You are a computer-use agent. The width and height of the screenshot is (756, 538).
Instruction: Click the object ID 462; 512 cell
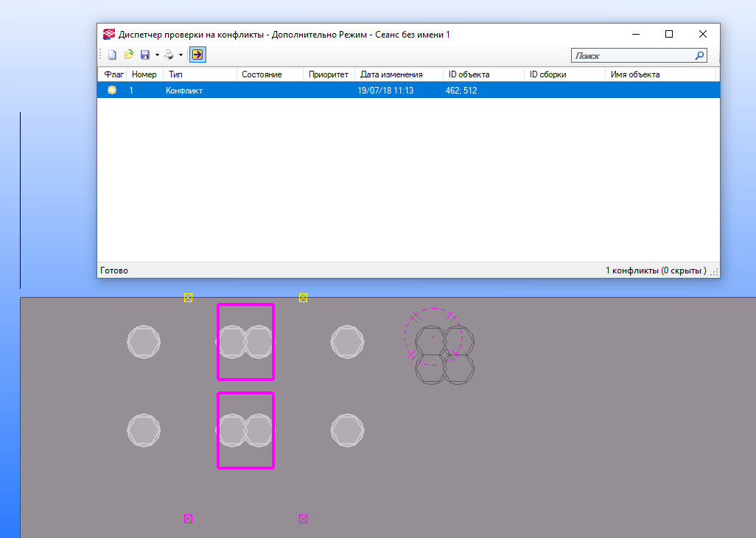pos(461,91)
